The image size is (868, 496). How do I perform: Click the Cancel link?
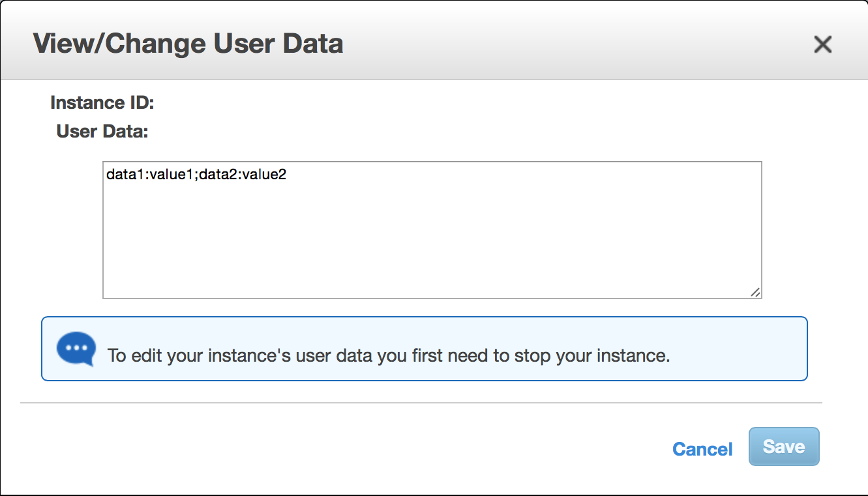[x=702, y=448]
